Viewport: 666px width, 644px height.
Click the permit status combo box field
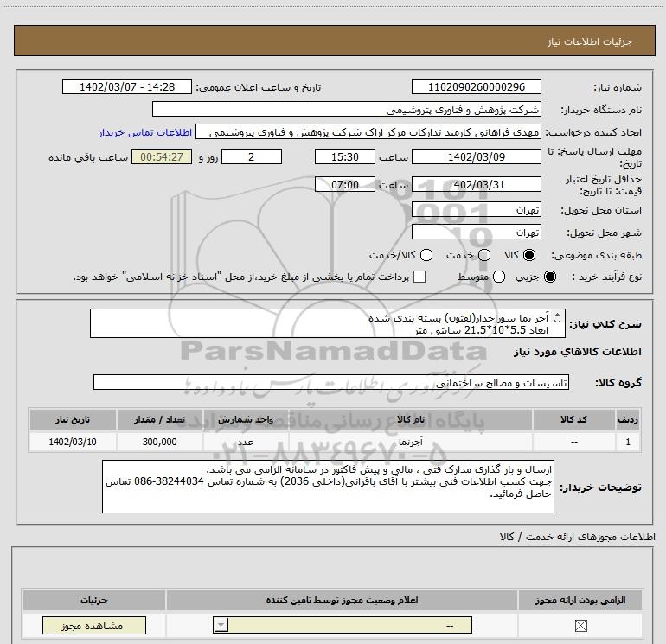[343, 625]
